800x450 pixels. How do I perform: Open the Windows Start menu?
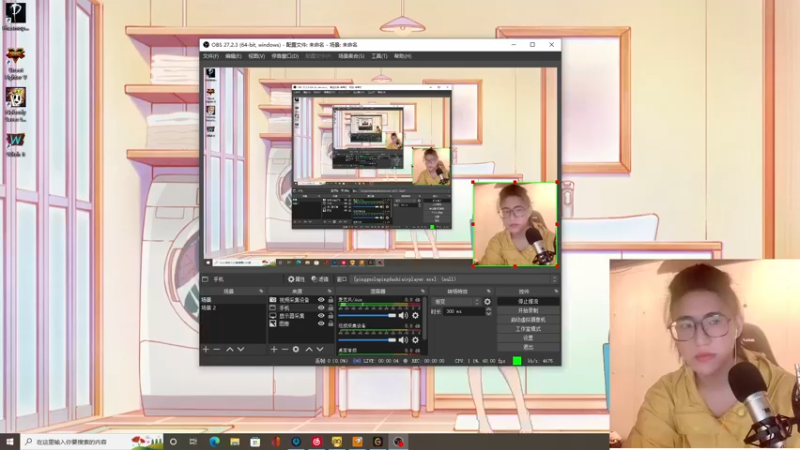point(10,442)
